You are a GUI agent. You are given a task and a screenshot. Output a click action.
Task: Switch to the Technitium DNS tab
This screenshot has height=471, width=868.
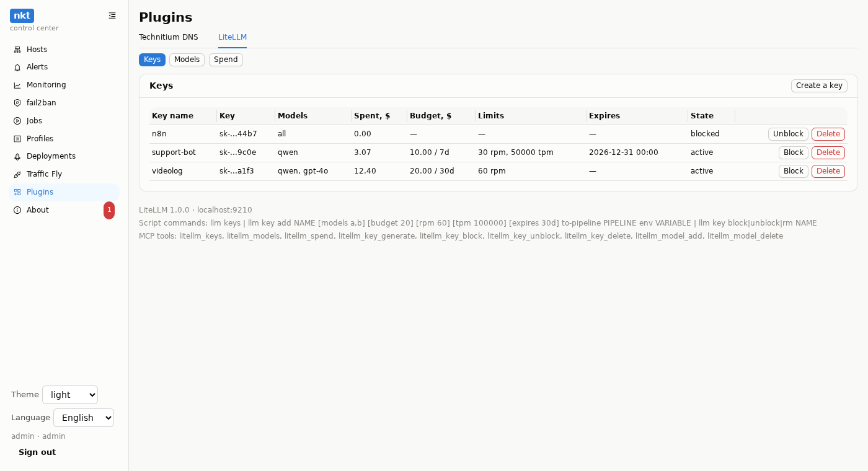point(169,37)
